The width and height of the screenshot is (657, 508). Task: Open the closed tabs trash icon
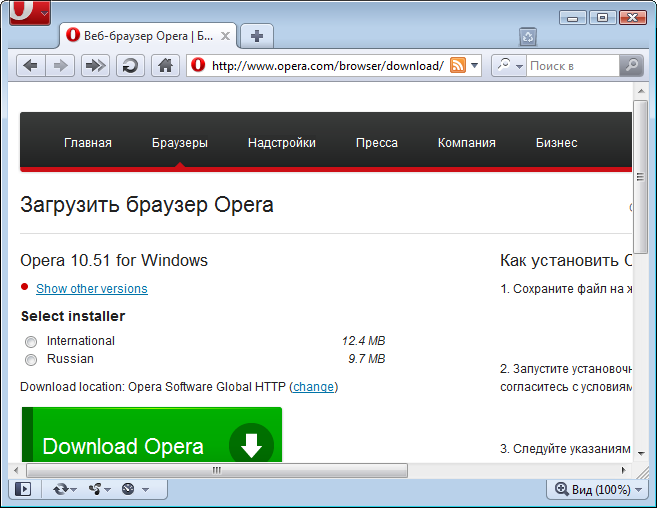[x=528, y=37]
